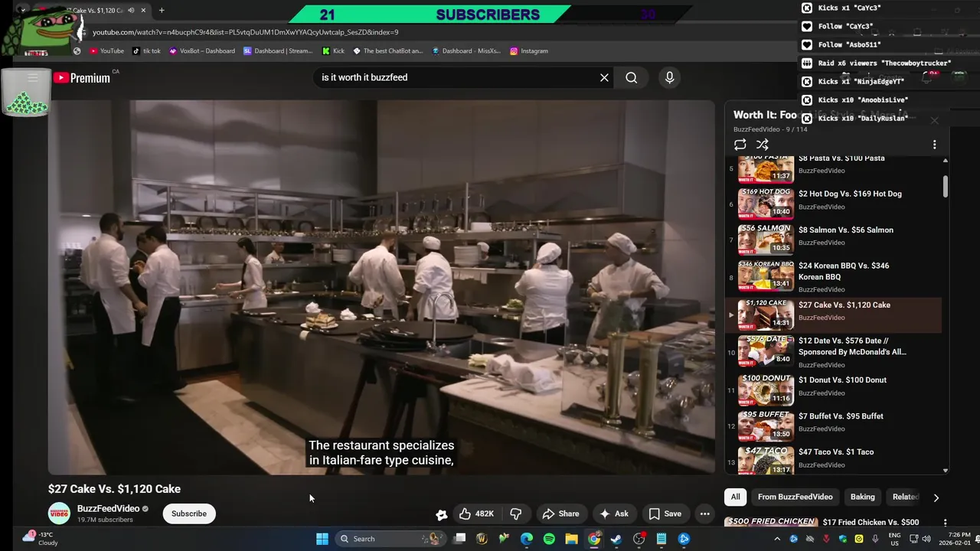The width and height of the screenshot is (980, 551).
Task: Toggle shuffle playlist
Action: coord(763,145)
